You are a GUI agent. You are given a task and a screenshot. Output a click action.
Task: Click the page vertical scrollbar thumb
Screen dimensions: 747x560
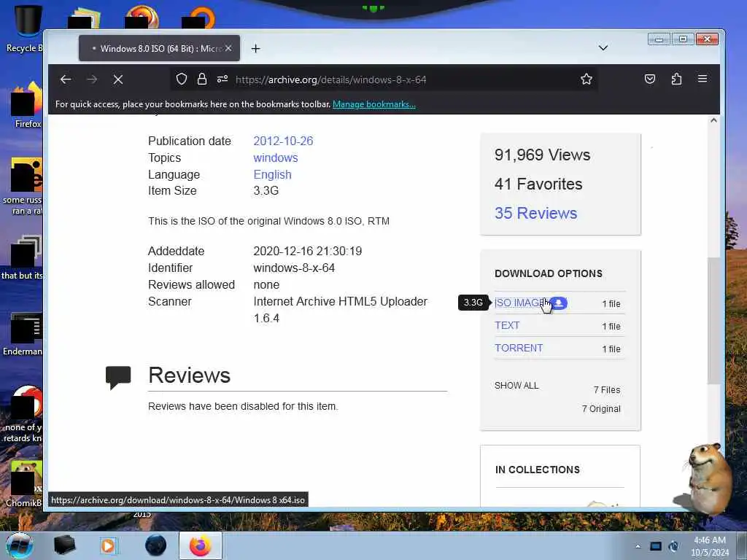click(x=713, y=321)
